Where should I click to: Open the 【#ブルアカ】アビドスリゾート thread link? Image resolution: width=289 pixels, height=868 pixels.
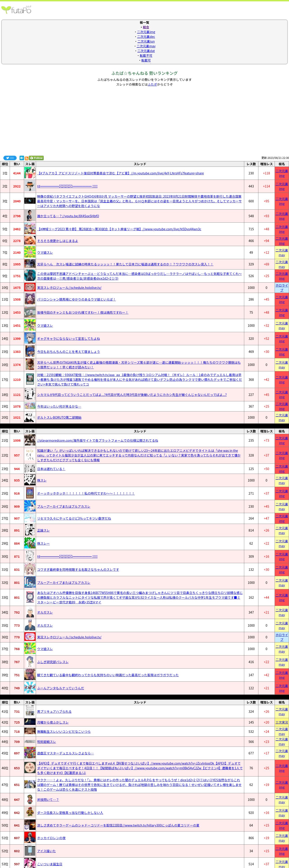(x=120, y=173)
